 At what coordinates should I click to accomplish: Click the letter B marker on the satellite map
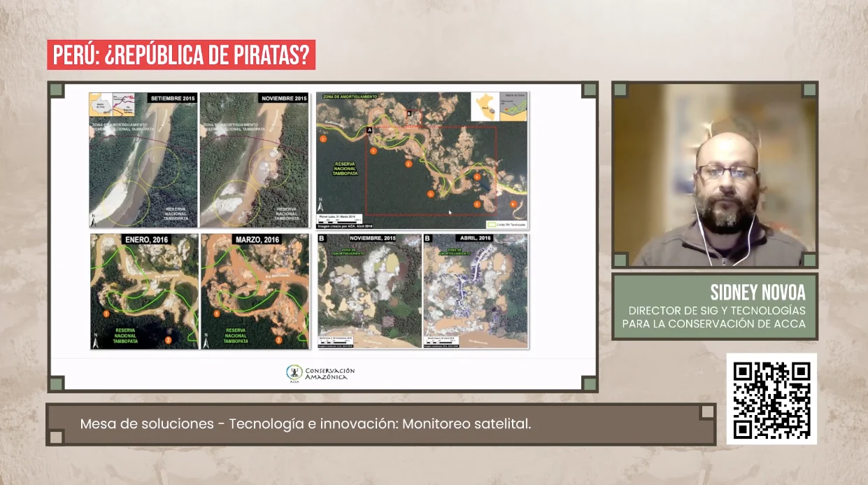click(408, 113)
